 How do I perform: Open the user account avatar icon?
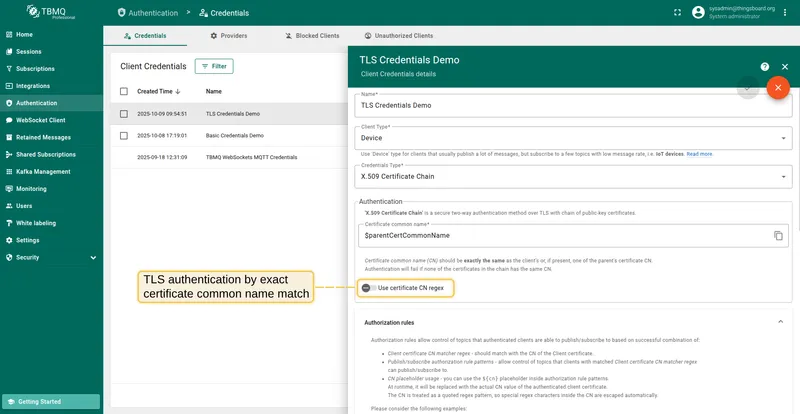pyautogui.click(x=698, y=13)
